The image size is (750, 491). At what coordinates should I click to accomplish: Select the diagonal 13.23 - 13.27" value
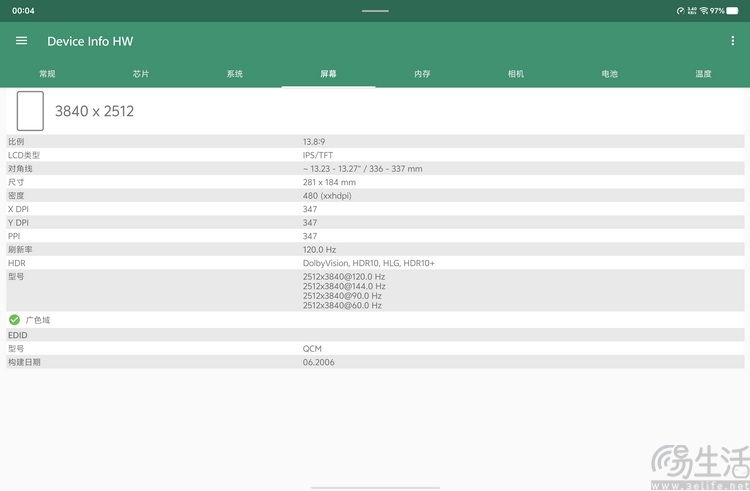363,168
